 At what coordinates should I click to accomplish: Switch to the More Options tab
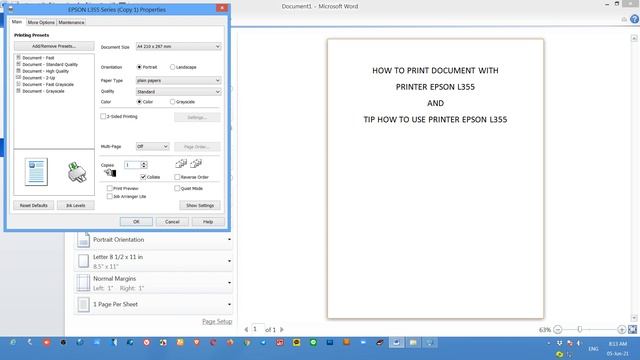click(x=41, y=22)
